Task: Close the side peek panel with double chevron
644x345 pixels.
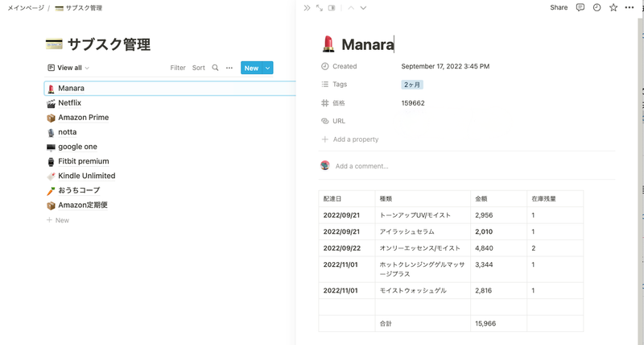Action: [307, 8]
